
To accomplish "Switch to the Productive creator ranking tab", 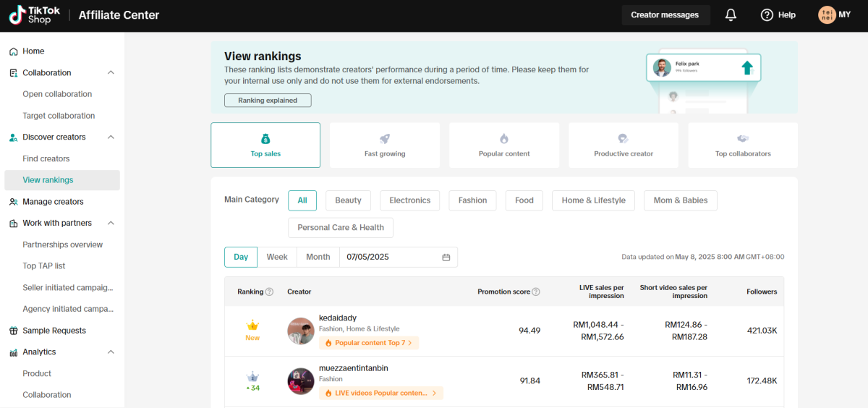I will coord(624,145).
